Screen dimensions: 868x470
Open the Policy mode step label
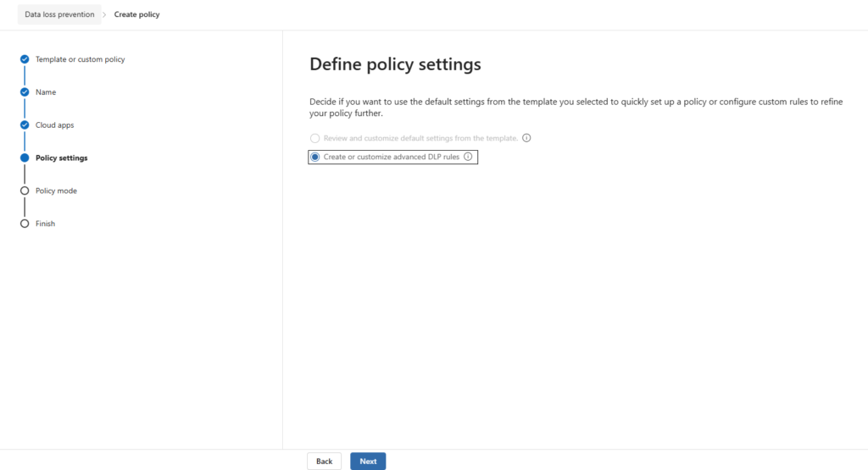pyautogui.click(x=56, y=191)
